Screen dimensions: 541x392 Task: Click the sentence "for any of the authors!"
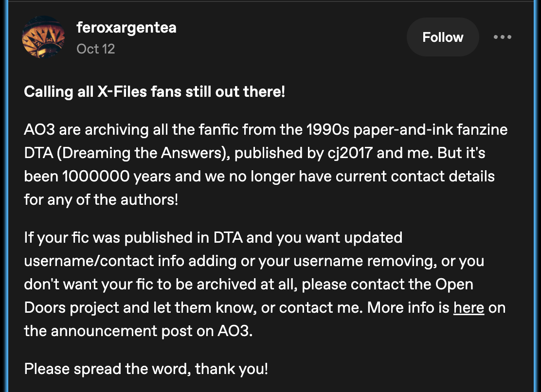(101, 199)
